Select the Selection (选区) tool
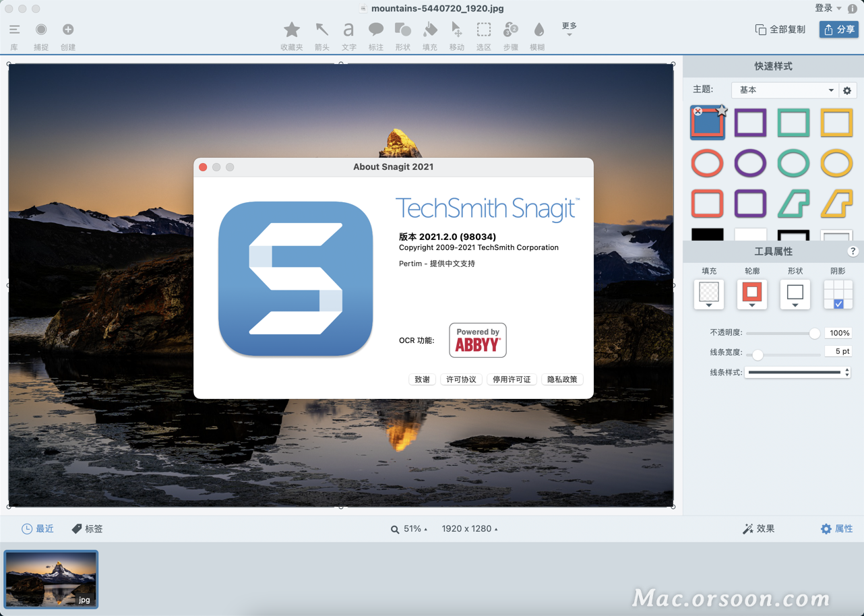The height and width of the screenshot is (616, 864). coord(484,30)
